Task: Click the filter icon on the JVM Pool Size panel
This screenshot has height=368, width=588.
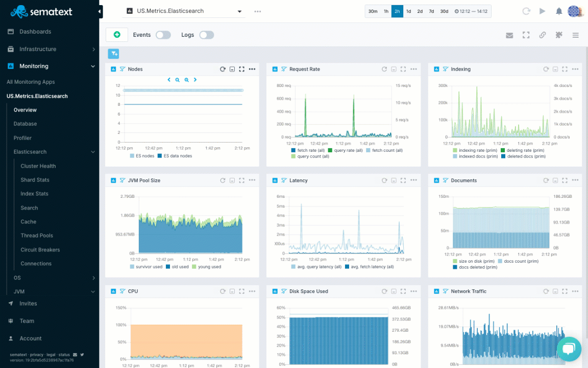Action: click(x=122, y=180)
